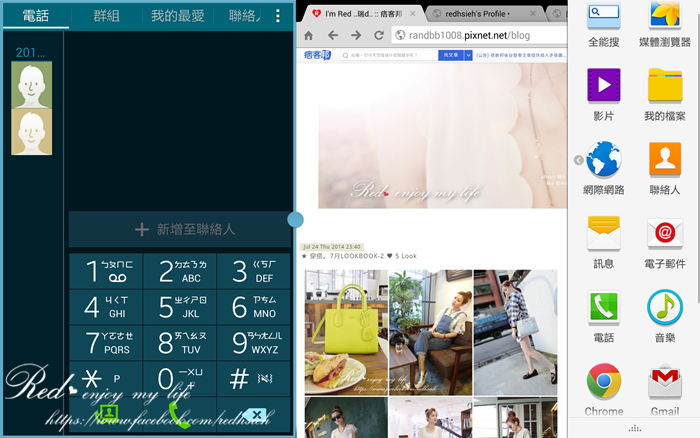
Task: Open 我的檔案 folder app
Action: click(665, 95)
